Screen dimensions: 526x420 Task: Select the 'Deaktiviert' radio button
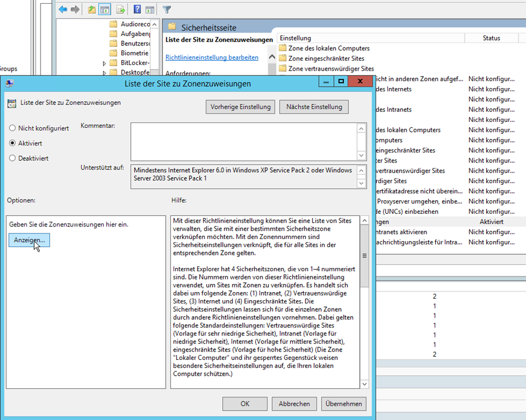pyautogui.click(x=13, y=159)
